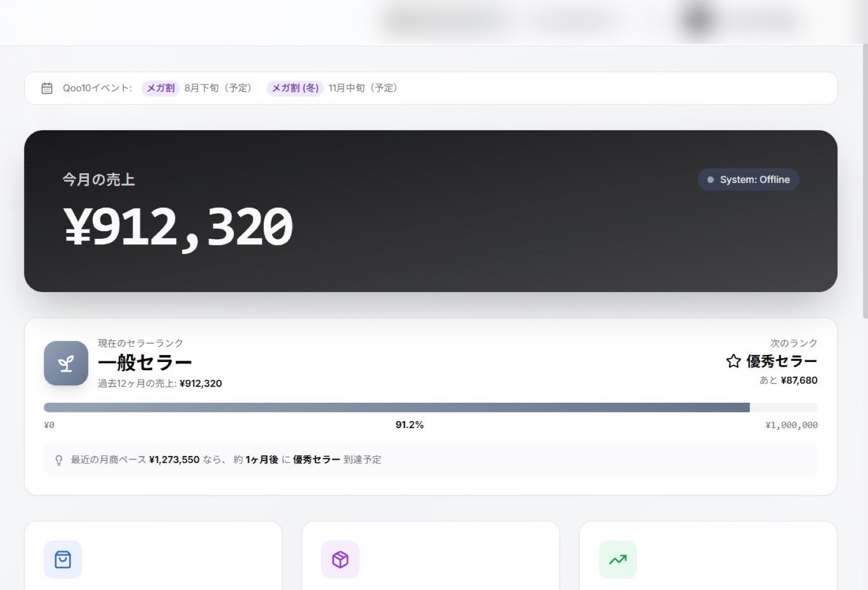The image size is (868, 590).
Task: Click the lightbulb hint icon
Action: [x=59, y=460]
